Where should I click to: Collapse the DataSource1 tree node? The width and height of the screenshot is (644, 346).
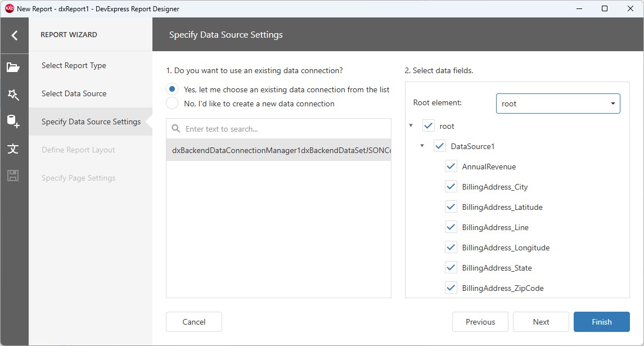[423, 146]
